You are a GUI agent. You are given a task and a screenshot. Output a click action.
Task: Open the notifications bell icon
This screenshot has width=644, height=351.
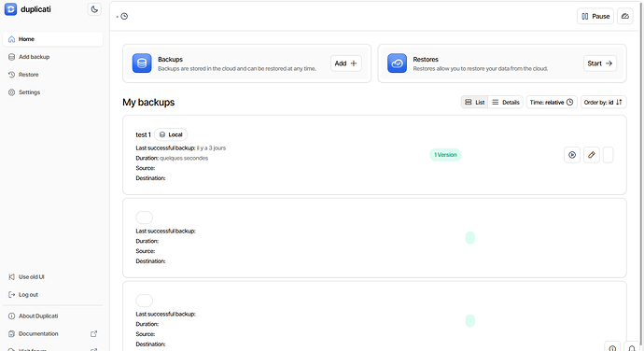click(632, 347)
